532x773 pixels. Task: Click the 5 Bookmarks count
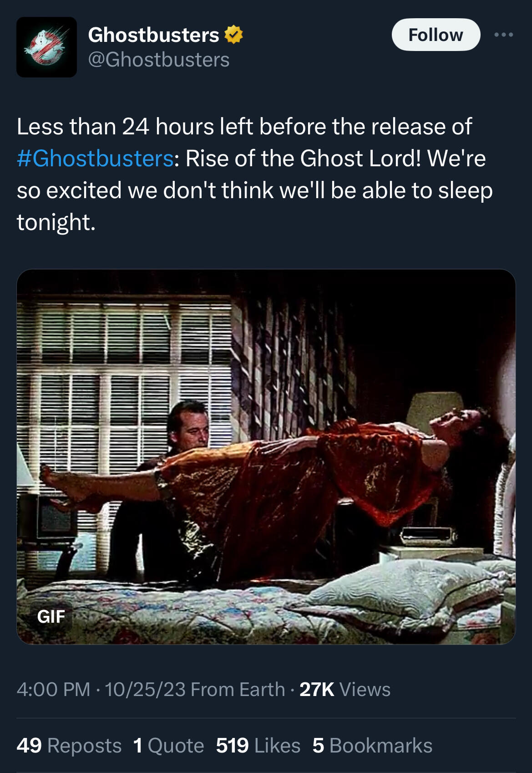[x=372, y=746]
